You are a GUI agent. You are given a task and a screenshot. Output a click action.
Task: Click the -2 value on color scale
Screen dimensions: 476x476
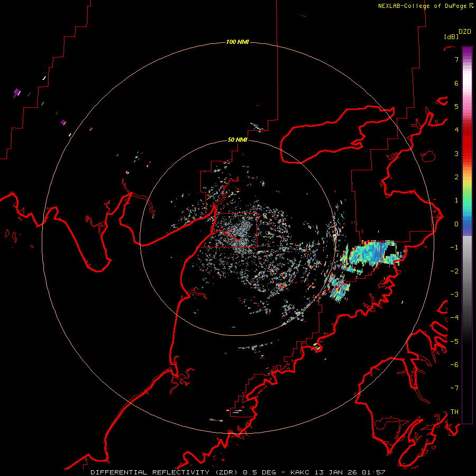click(x=454, y=271)
